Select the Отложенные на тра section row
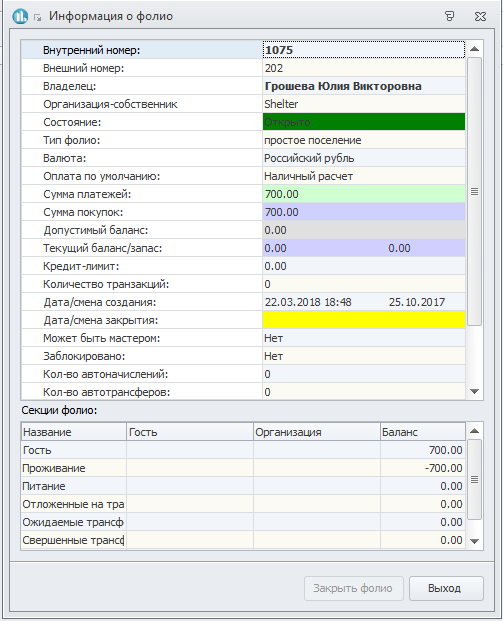The height and width of the screenshot is (621, 503). tap(243, 504)
